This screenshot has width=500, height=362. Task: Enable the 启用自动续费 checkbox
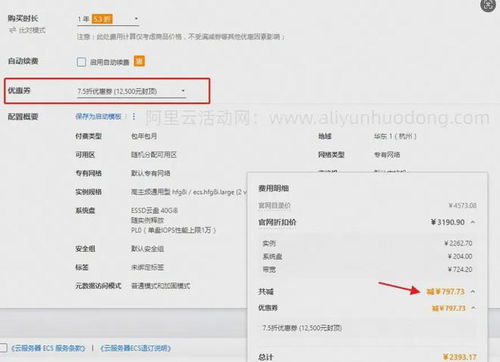[x=81, y=62]
